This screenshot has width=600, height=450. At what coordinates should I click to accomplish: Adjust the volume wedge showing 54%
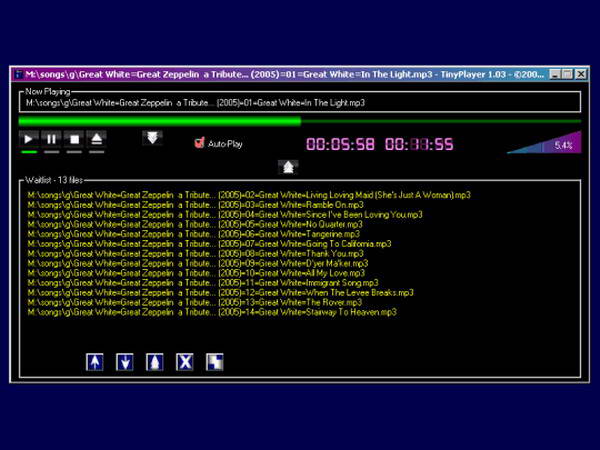[x=545, y=142]
